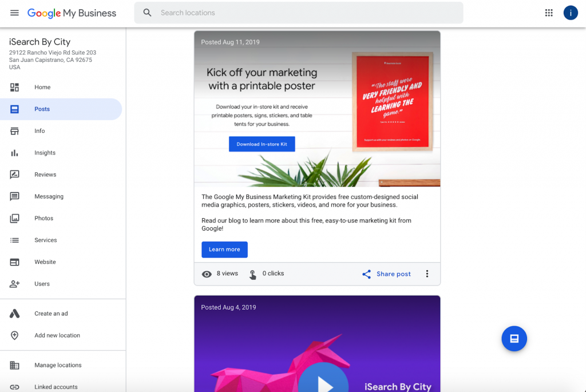Click the '8 views' count

coord(227,274)
